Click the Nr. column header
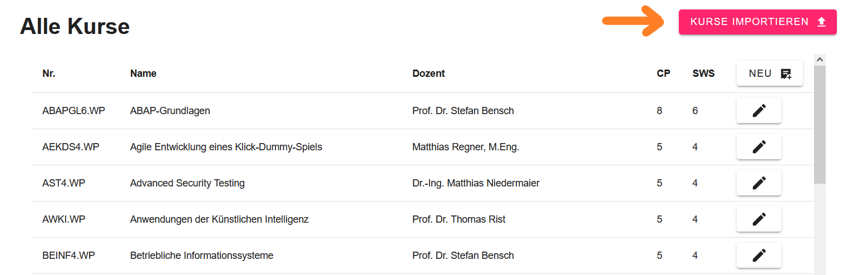868x275 pixels. click(49, 73)
